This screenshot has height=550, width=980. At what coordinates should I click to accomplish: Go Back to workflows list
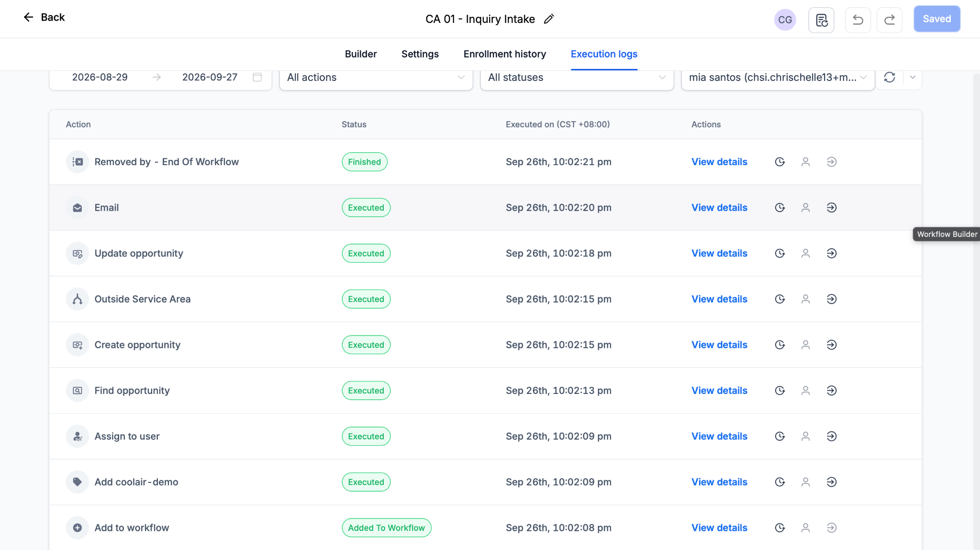[x=44, y=17]
